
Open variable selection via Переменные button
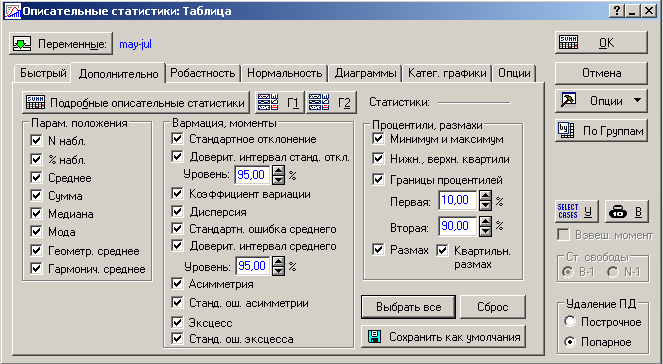tap(61, 44)
